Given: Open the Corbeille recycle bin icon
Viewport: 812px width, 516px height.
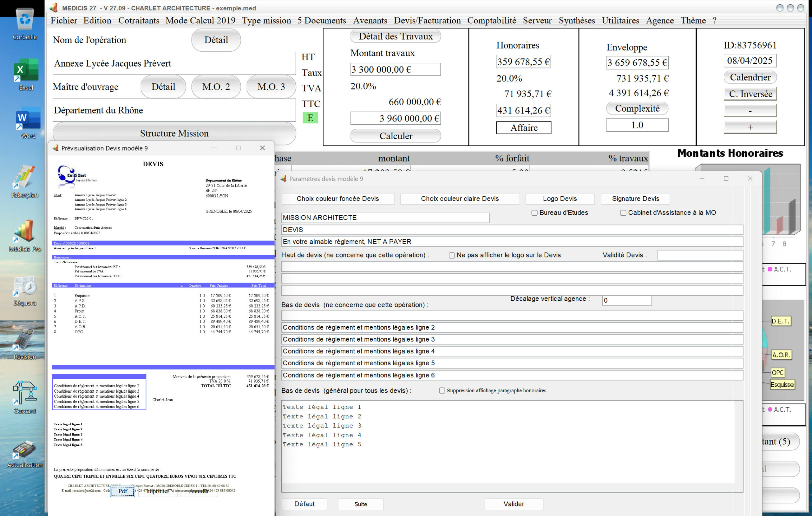Looking at the screenshot, I should [25, 23].
